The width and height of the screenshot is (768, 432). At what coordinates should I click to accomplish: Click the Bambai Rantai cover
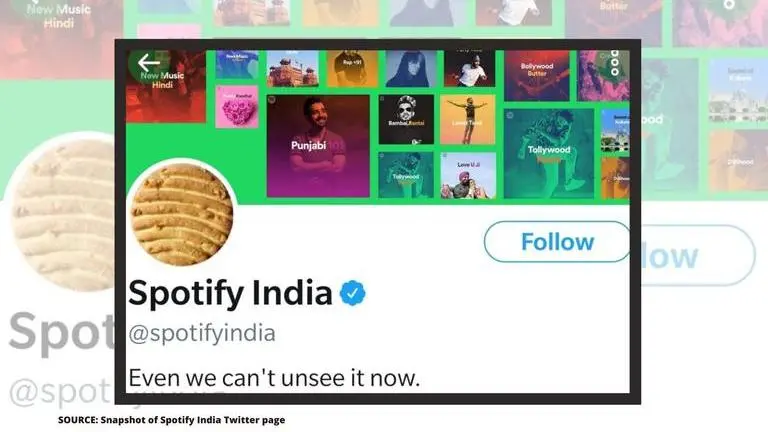406,119
